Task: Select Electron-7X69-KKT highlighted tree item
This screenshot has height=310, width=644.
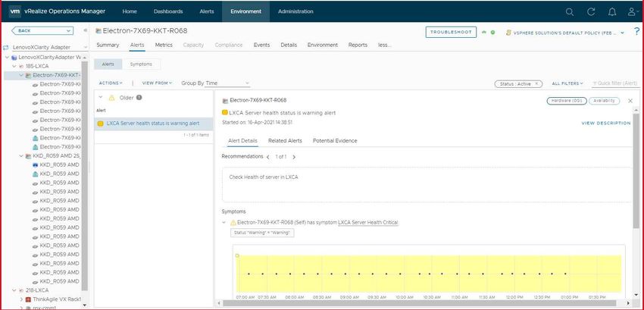Action: pyautogui.click(x=43, y=75)
